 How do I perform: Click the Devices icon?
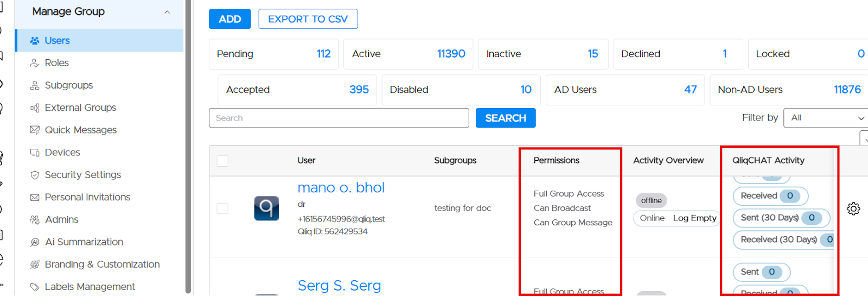[x=35, y=153]
